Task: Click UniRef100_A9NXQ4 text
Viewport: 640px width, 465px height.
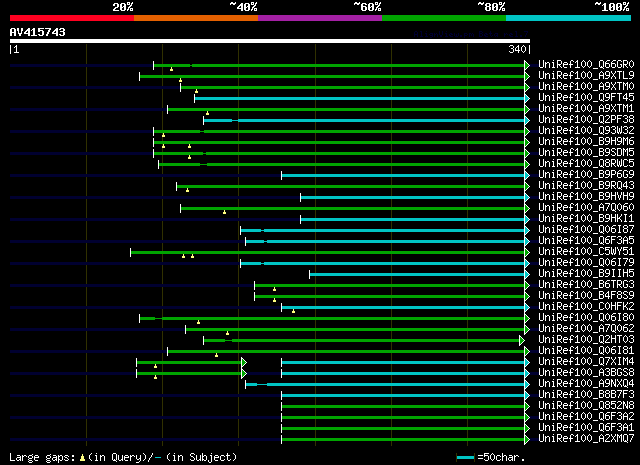Action: click(x=586, y=384)
